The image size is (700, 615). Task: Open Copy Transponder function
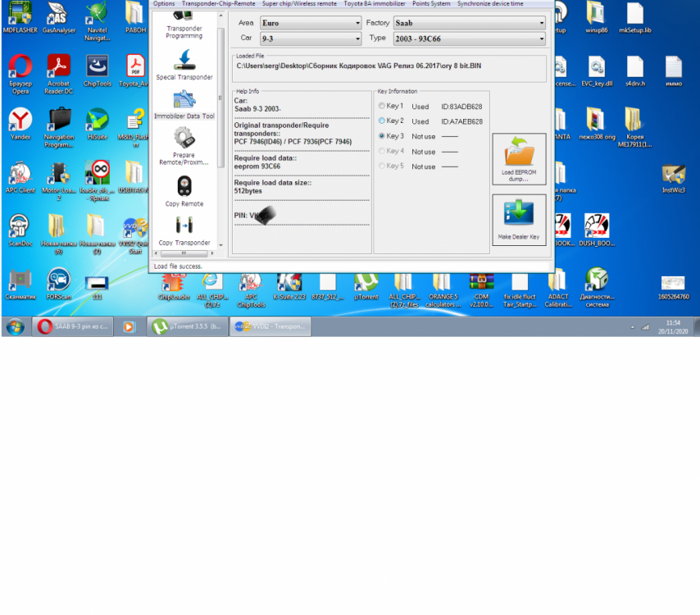click(x=184, y=230)
